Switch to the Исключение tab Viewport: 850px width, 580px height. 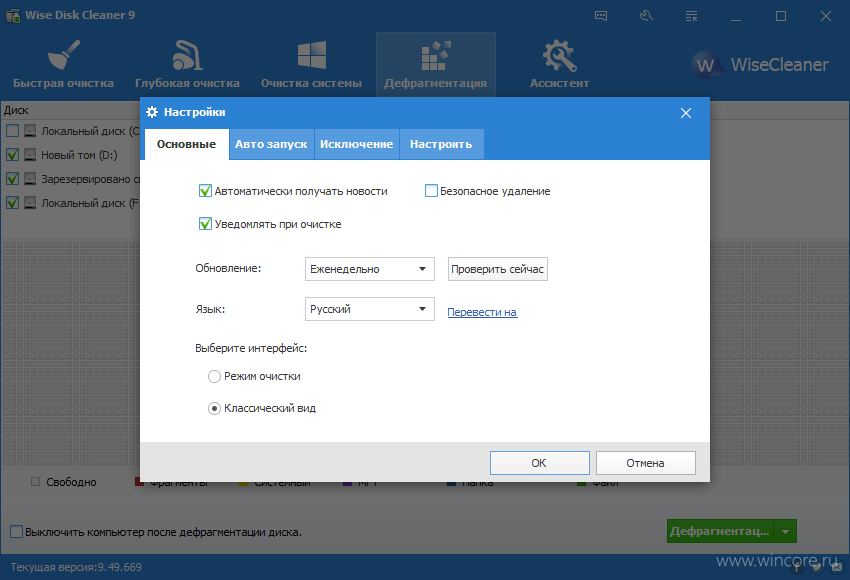point(356,144)
